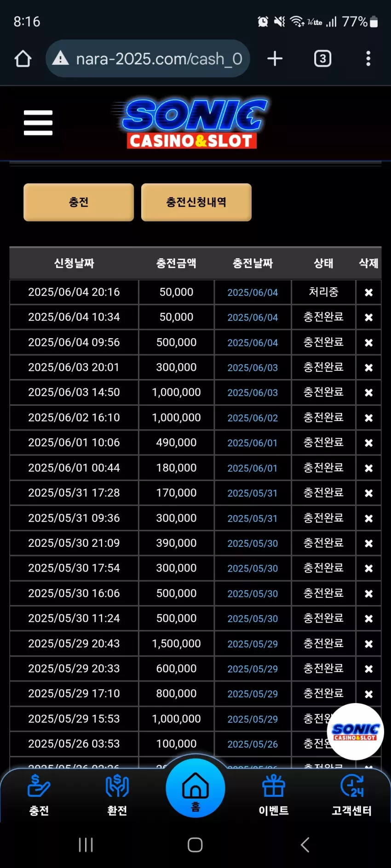Select the 충전신청내역 tab button

click(196, 202)
